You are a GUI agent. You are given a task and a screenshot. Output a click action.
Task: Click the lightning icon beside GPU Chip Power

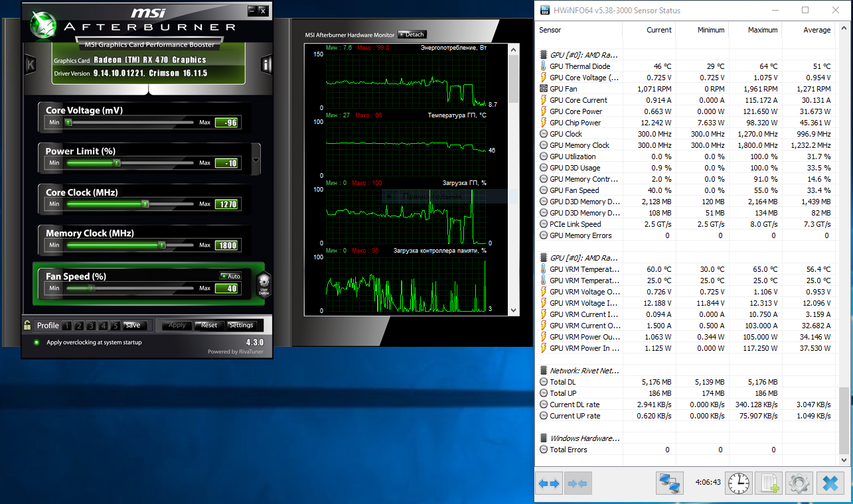click(x=543, y=123)
